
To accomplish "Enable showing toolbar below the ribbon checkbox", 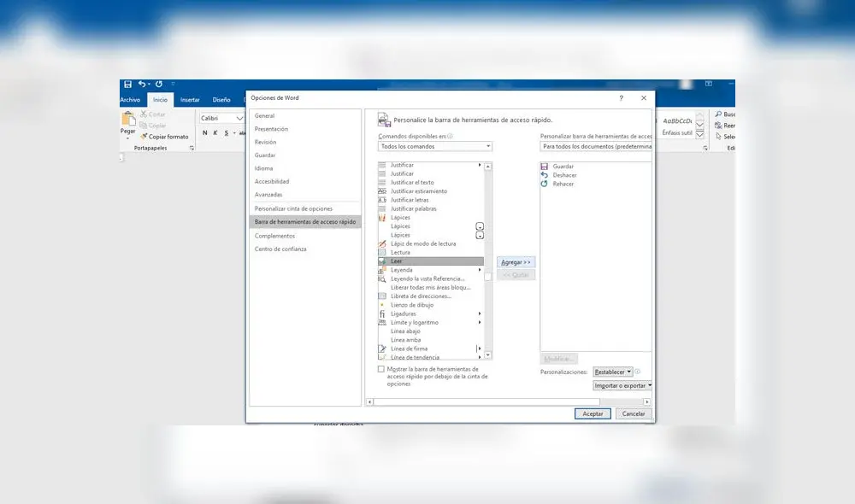I will point(381,369).
